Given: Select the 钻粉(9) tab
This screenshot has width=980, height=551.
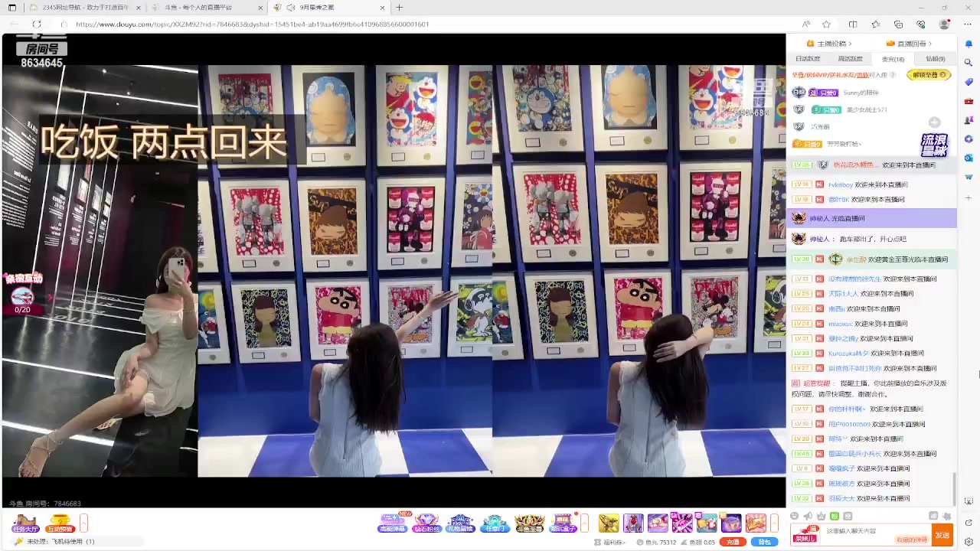Looking at the screenshot, I should (x=936, y=59).
